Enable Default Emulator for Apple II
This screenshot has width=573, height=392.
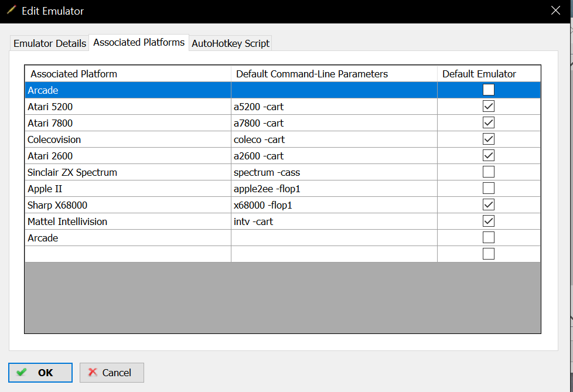tap(489, 188)
